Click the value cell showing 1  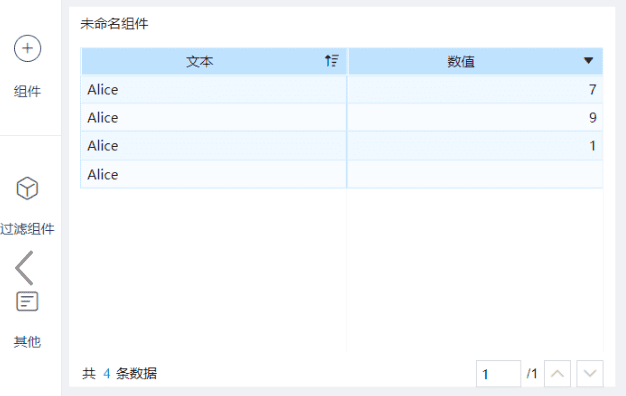point(475,146)
